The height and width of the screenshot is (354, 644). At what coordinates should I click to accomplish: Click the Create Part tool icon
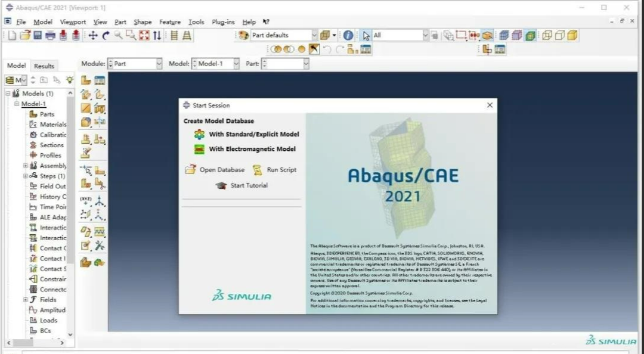point(86,80)
